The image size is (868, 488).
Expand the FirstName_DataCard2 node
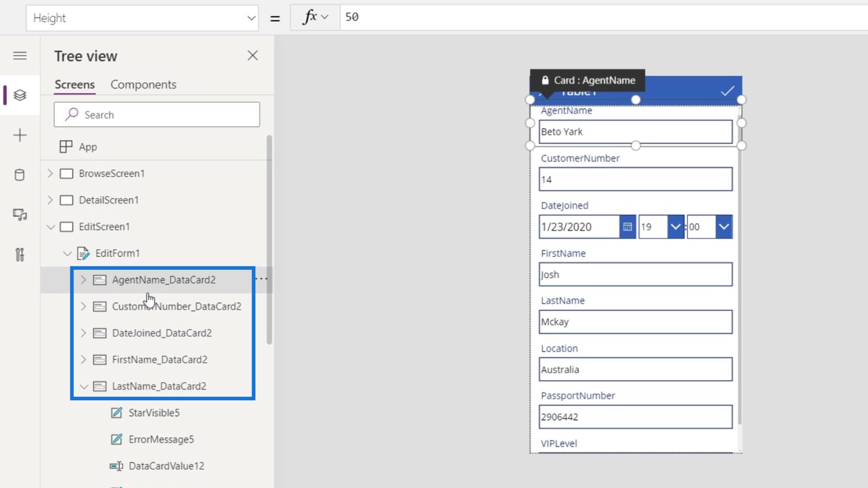click(x=83, y=360)
